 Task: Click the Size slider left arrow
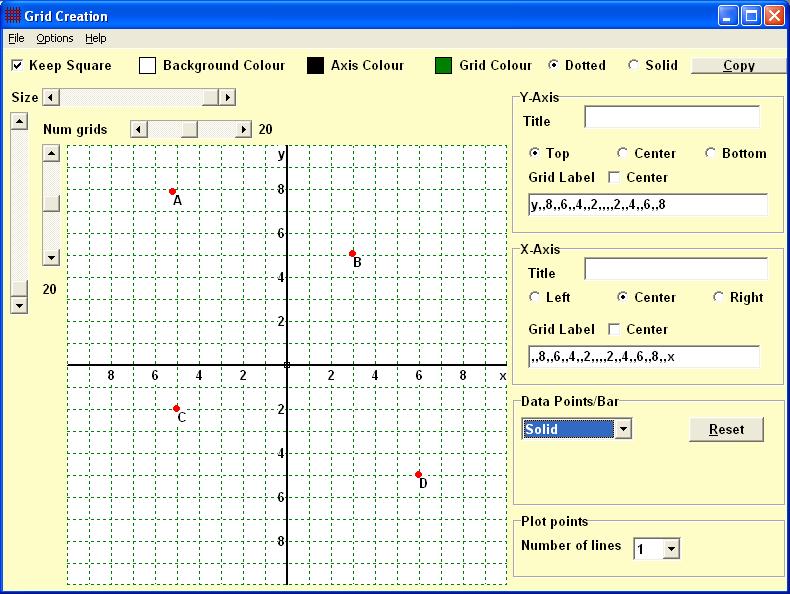(x=51, y=97)
